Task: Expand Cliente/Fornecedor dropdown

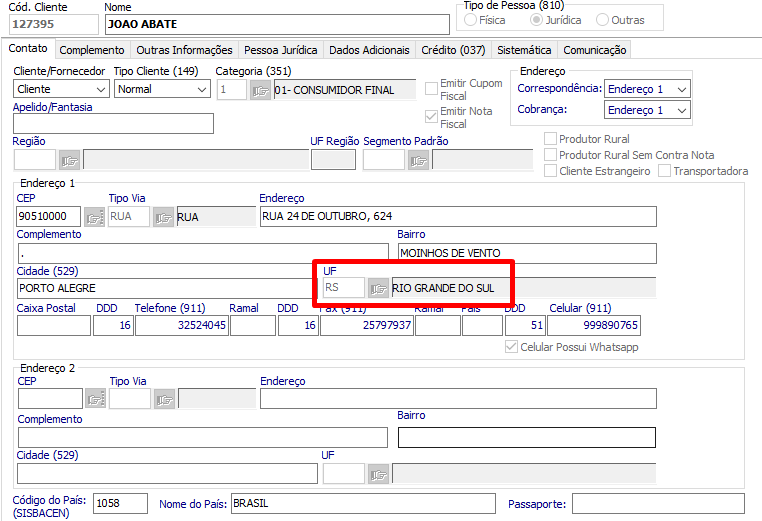Action: [101, 89]
